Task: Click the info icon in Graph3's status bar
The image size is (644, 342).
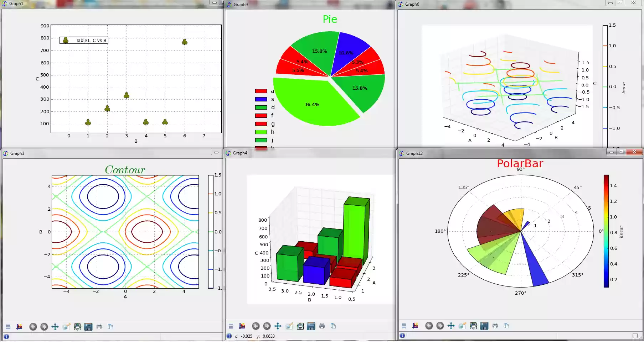Action: pos(6,336)
